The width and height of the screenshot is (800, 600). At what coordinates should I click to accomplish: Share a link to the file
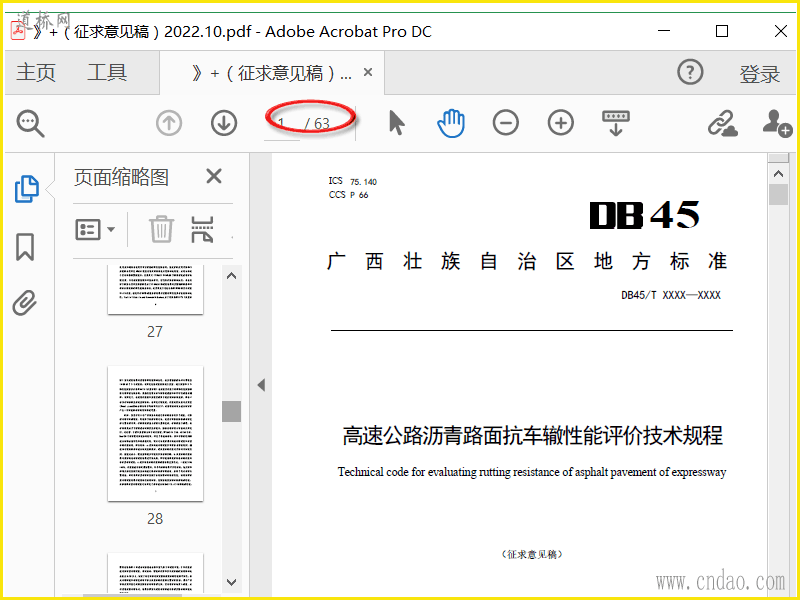pos(722,123)
